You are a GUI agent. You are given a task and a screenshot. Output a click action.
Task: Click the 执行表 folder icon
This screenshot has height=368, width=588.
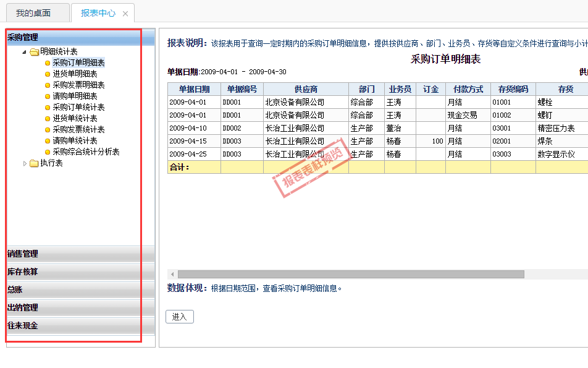coord(35,163)
